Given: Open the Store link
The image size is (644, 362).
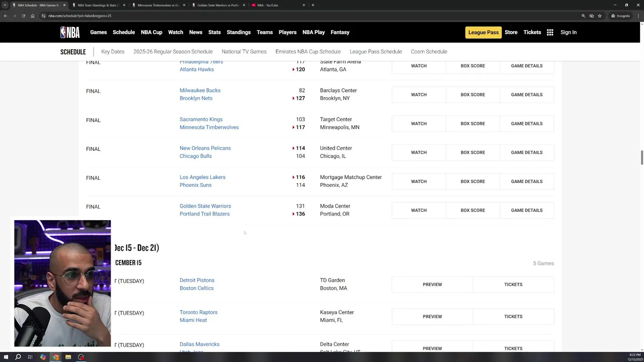Looking at the screenshot, I should coord(511,32).
